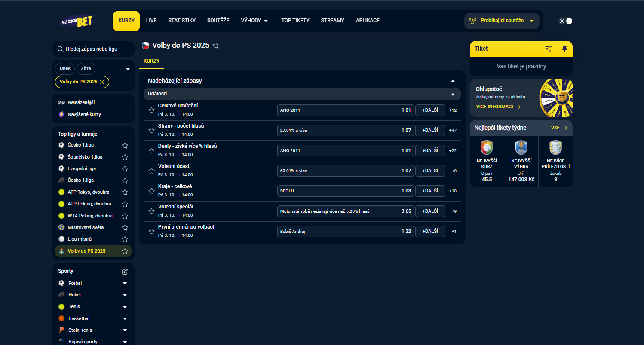Switch to the STATISTIKY section
This screenshot has height=345, width=644.
point(182,21)
